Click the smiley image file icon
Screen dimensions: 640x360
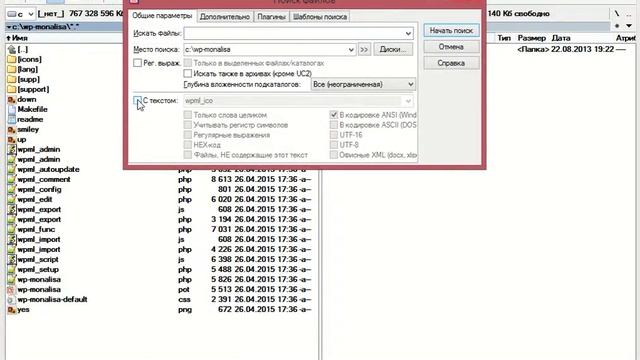[12, 129]
